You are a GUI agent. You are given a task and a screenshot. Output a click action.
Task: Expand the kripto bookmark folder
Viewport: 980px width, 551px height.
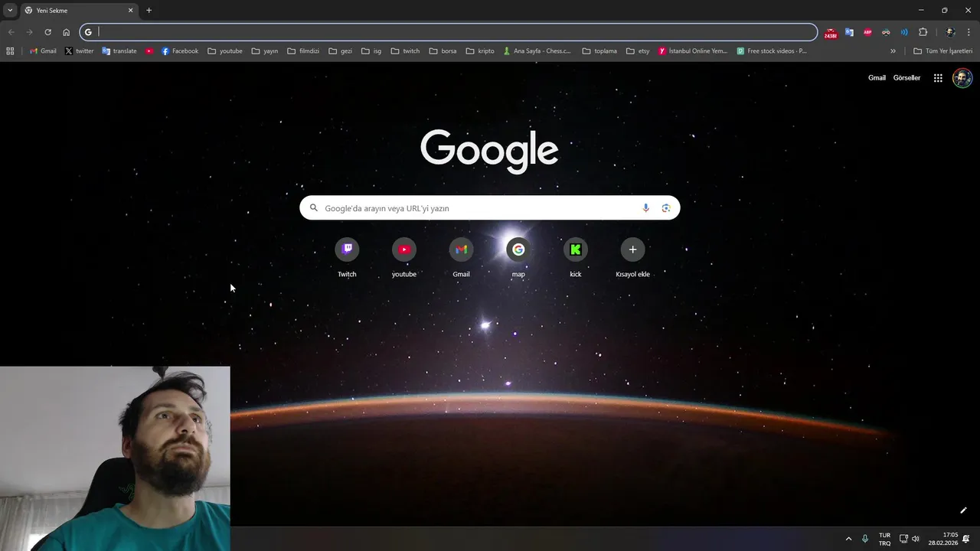(480, 51)
